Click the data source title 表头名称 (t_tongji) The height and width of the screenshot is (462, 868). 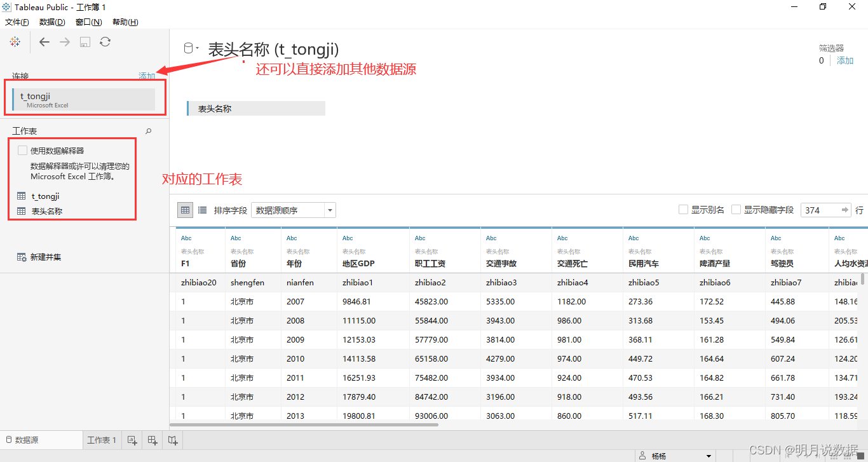[273, 50]
